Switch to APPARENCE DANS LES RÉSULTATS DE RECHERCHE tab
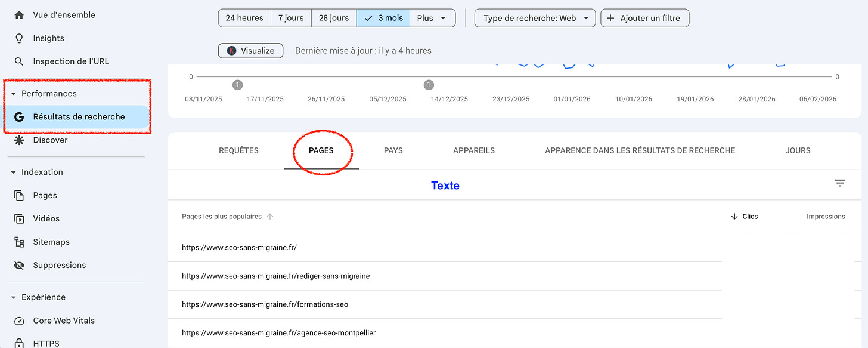 640,150
